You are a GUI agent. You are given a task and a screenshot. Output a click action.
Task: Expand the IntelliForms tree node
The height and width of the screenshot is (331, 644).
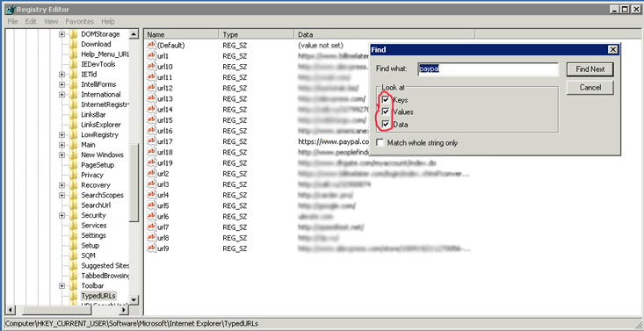[x=62, y=84]
